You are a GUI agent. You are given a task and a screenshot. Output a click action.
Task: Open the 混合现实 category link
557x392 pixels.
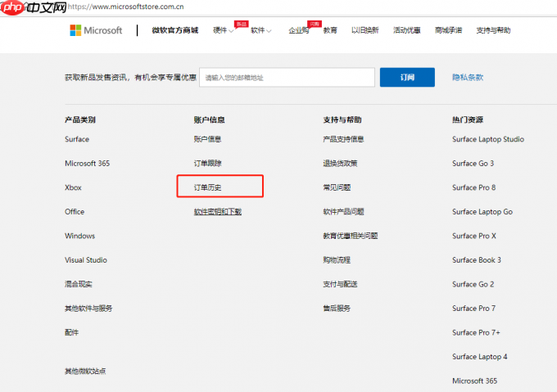tap(78, 284)
